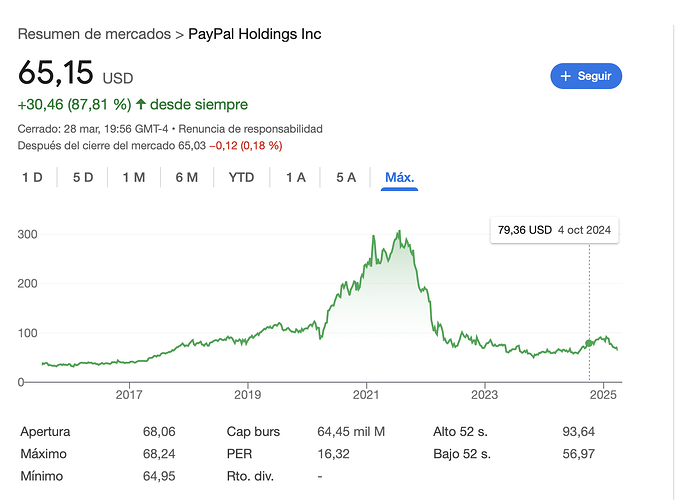
Task: Open the YTD range tab
Action: (x=241, y=177)
